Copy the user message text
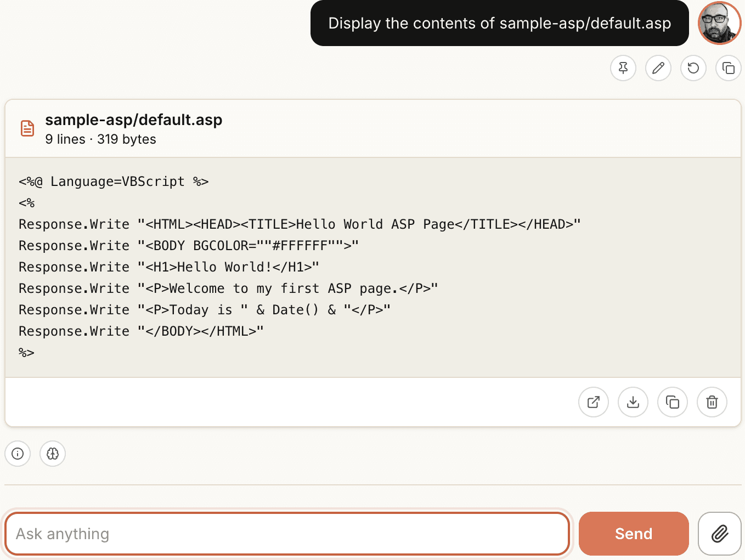 (x=729, y=68)
